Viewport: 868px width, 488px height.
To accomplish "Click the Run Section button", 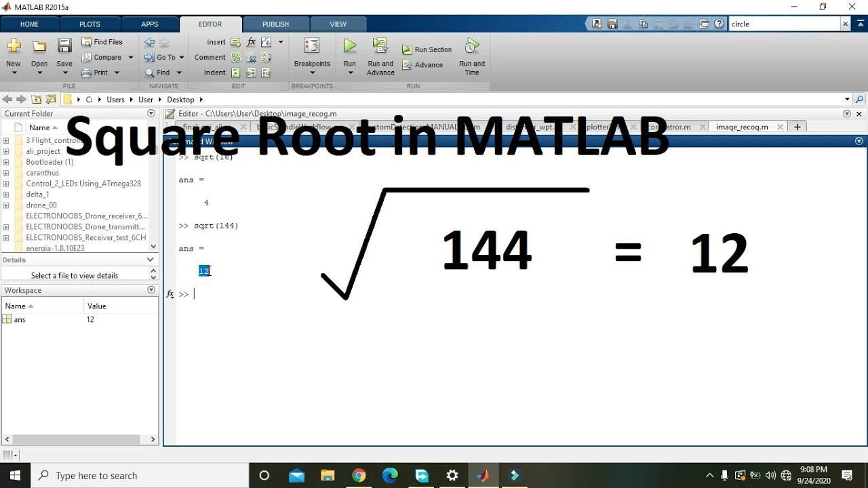I will (427, 49).
